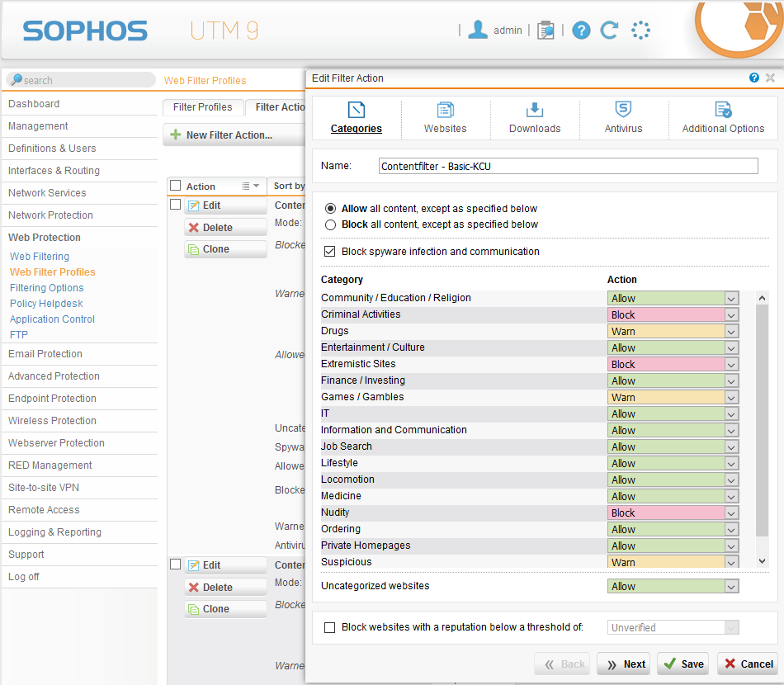Viewport: 784px width, 685px height.
Task: Check the second filter action row checkbox
Action: (176, 565)
